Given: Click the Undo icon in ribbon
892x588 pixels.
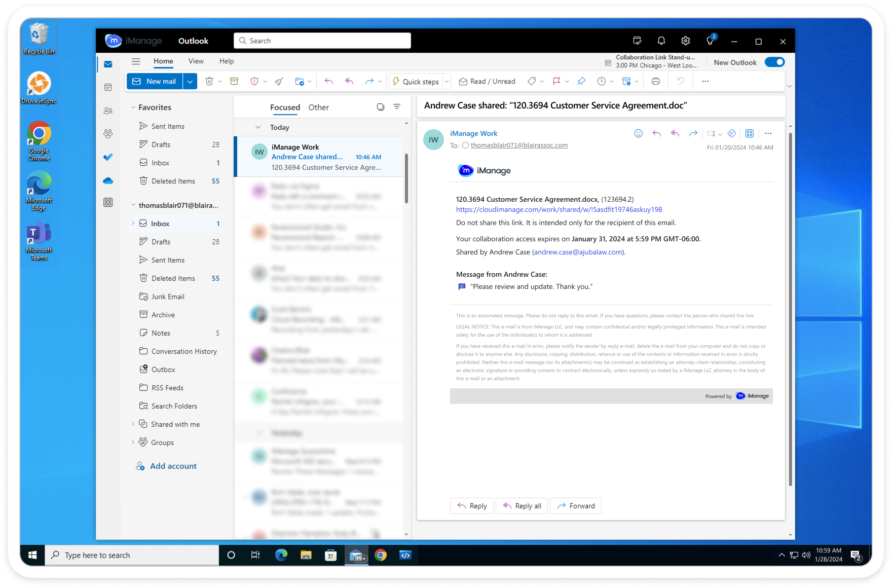Looking at the screenshot, I should [x=681, y=81].
